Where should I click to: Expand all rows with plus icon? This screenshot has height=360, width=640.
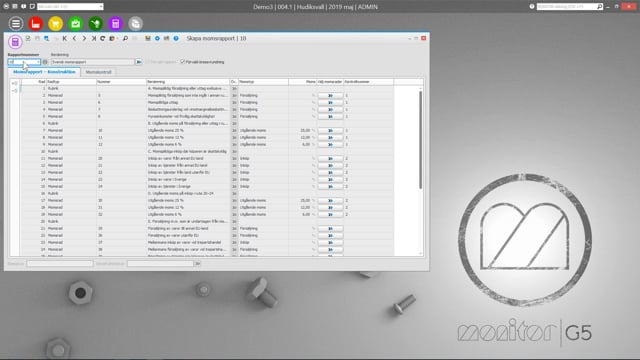15,83
